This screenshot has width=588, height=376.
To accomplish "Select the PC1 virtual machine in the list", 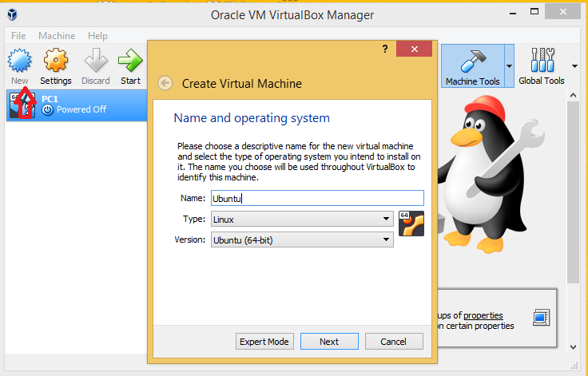I will click(x=77, y=105).
